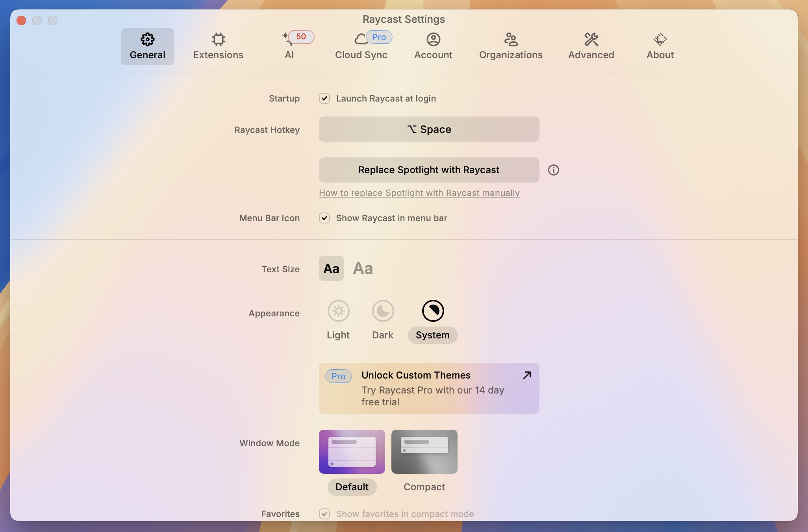Screen dimensions: 808x532
Task: Uncheck Launch Raycast at login
Action: (x=324, y=98)
